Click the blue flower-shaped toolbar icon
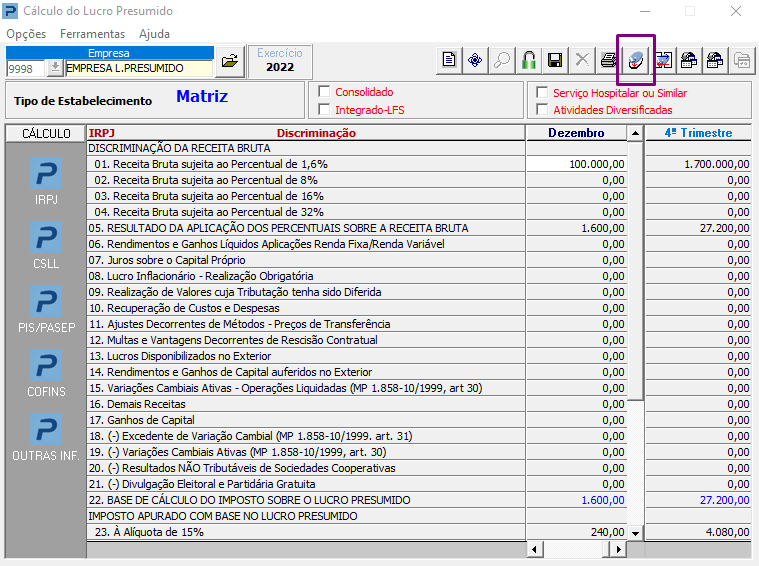759x566 pixels. point(475,61)
